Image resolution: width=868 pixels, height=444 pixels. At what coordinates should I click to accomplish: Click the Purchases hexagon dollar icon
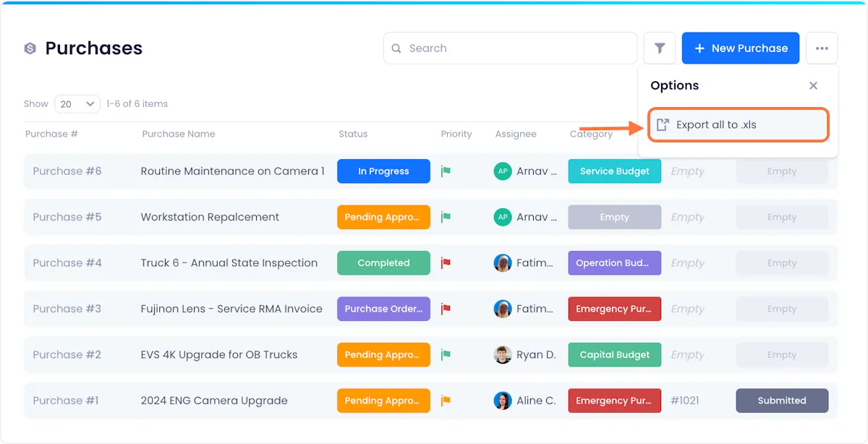30,48
